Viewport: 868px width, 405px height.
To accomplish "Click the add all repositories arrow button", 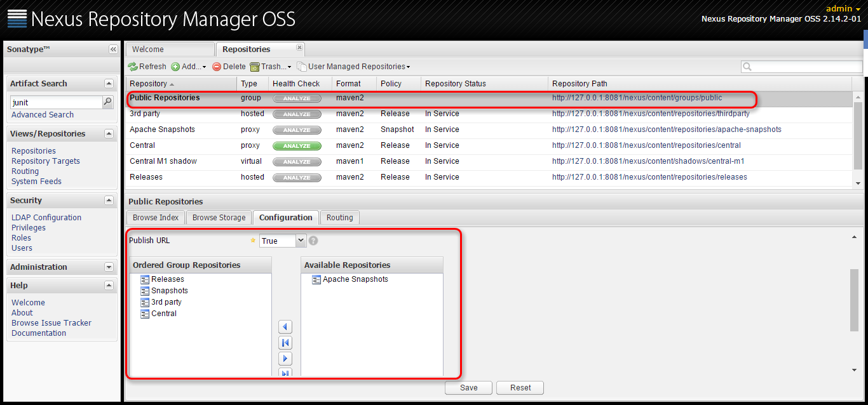I will click(x=285, y=343).
